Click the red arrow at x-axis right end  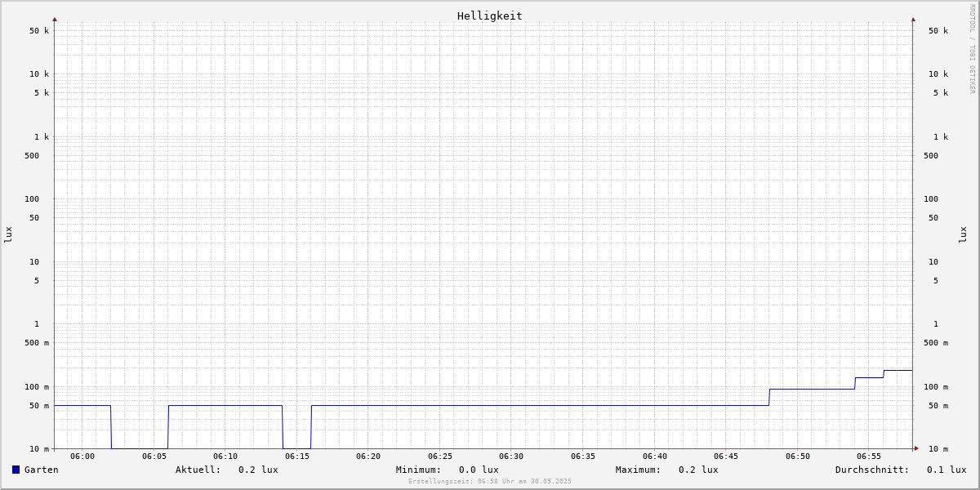click(x=916, y=448)
